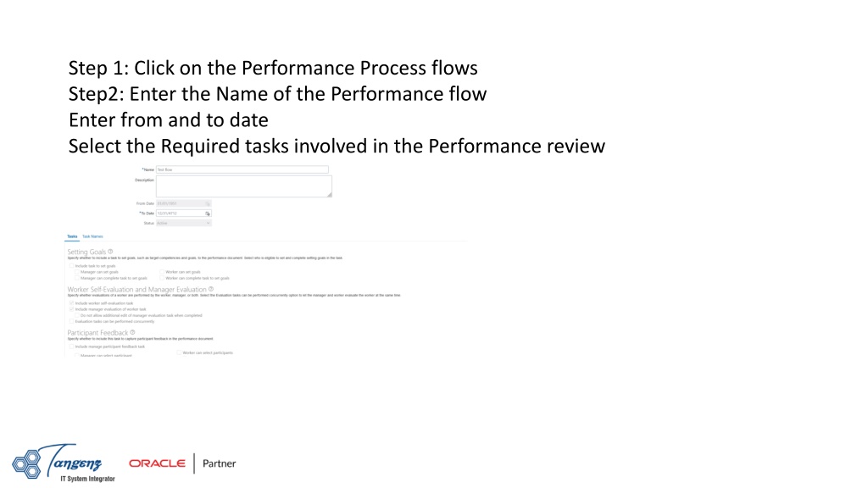The width and height of the screenshot is (868, 488).
Task: Tick Evaluation tasks can be performed concurrently
Action: (x=71, y=321)
